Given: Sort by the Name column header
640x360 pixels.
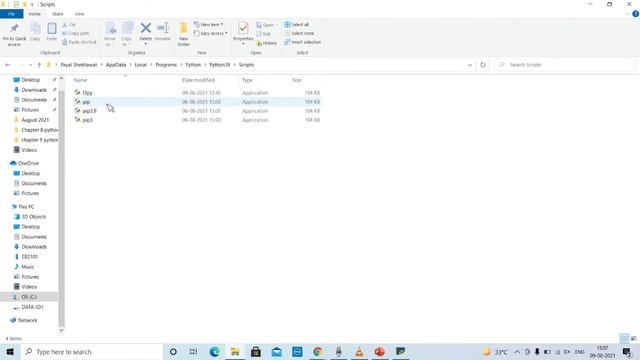Looking at the screenshot, I should 80,80.
